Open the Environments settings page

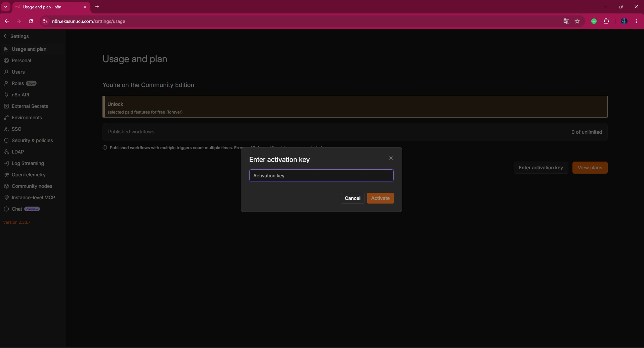click(x=32, y=118)
